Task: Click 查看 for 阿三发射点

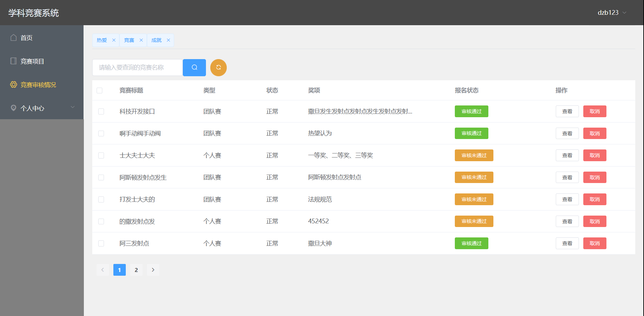Action: [x=567, y=243]
